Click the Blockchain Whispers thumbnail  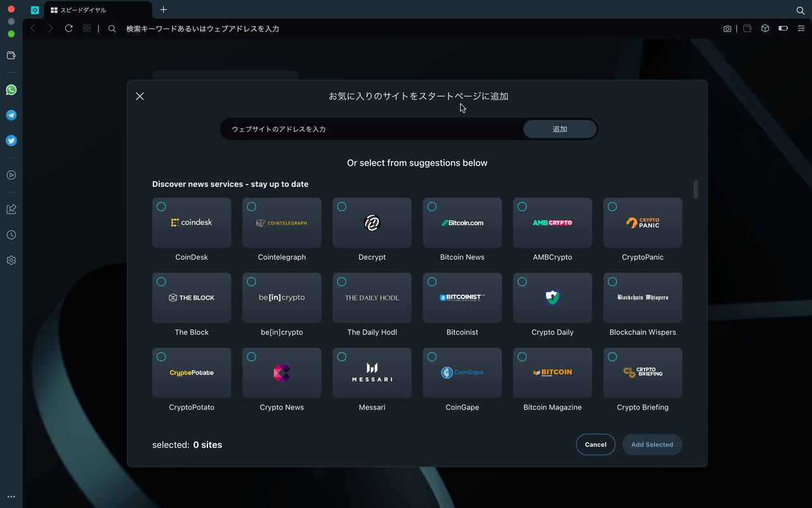coord(643,298)
